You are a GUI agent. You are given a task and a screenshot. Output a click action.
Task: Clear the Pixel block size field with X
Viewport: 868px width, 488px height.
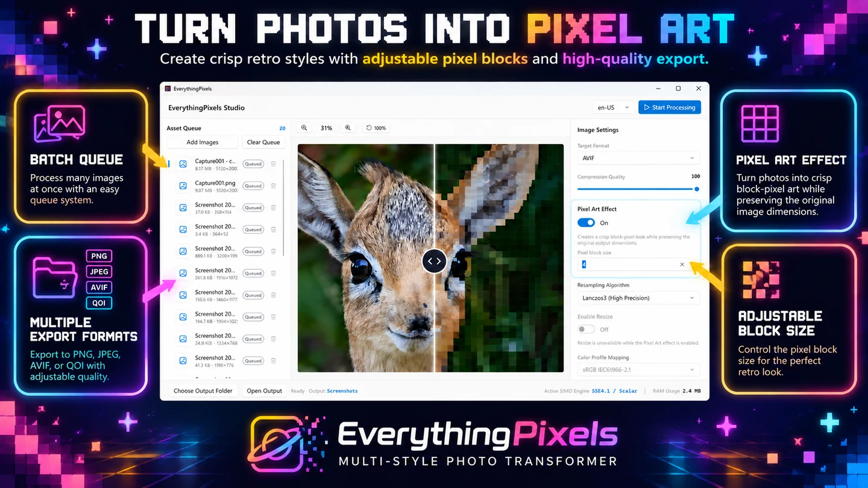point(682,264)
